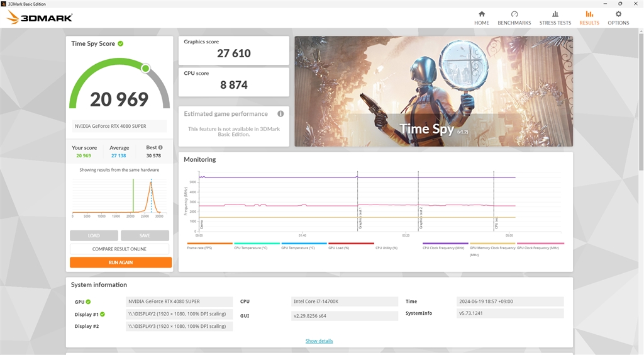
Task: Click the DISPLAY3 Display #2 field
Action: (179, 326)
